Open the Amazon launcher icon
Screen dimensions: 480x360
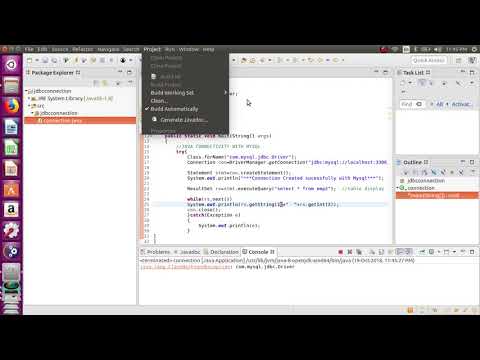coord(11,210)
